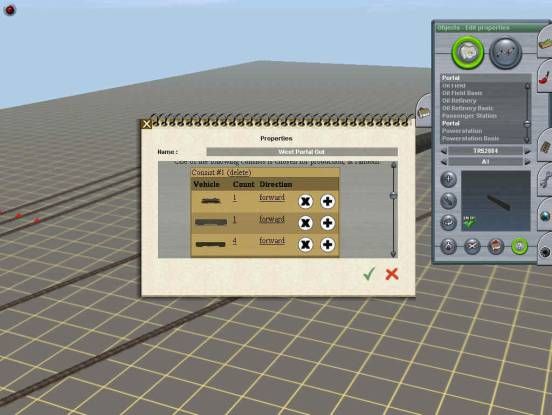The height and width of the screenshot is (415, 552).
Task: Click the Add object plus button
Action: pyautogui.click(x=448, y=180)
